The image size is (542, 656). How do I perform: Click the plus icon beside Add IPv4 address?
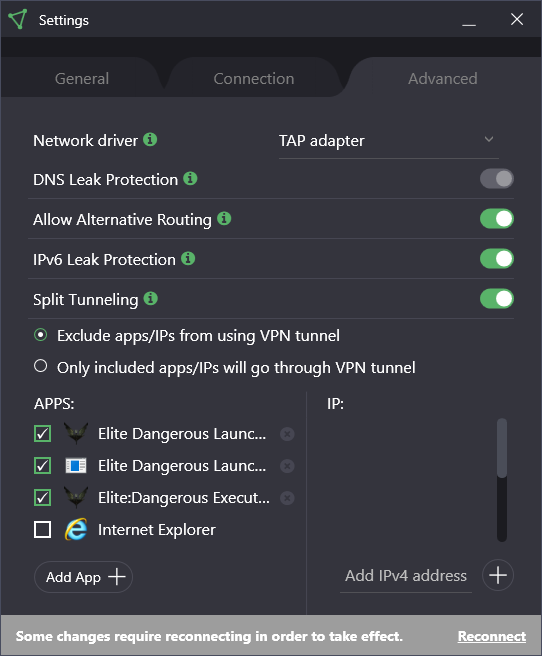click(x=498, y=575)
